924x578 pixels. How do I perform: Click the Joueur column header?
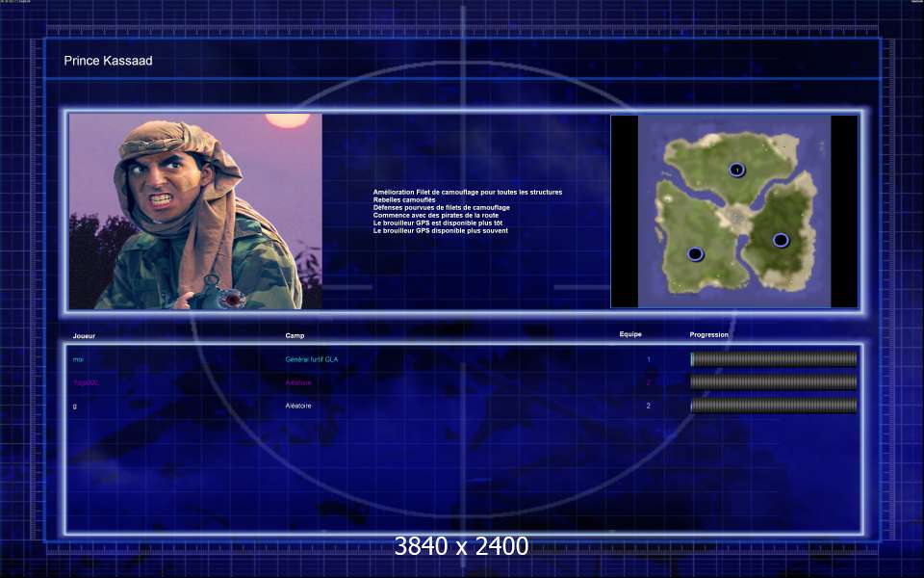85,336
